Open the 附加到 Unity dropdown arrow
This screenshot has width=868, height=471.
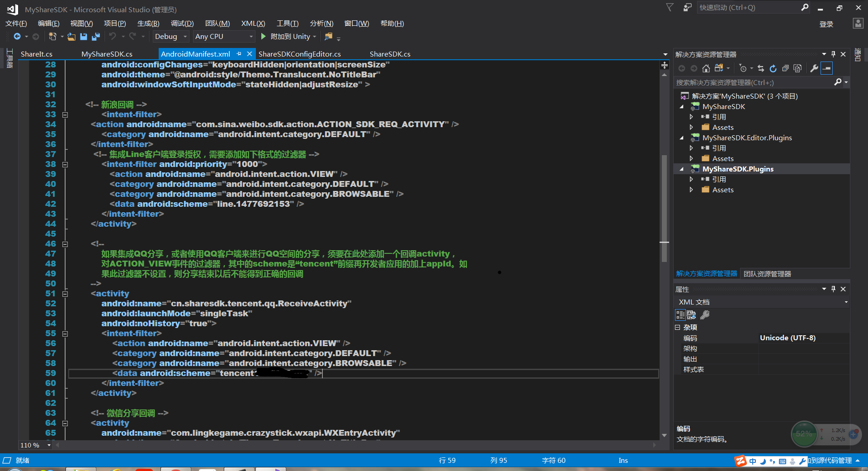tap(315, 37)
